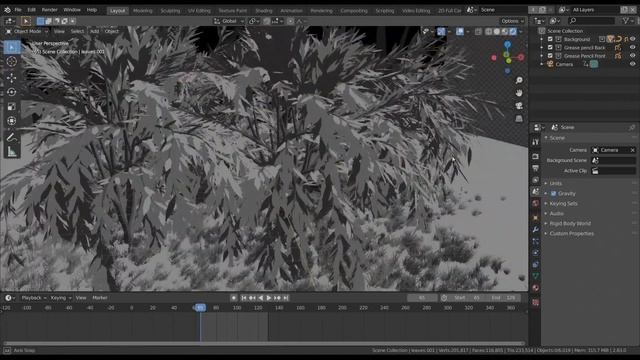This screenshot has height=360, width=640.
Task: Hide the Grease Pencil Front collection
Action: click(632, 56)
